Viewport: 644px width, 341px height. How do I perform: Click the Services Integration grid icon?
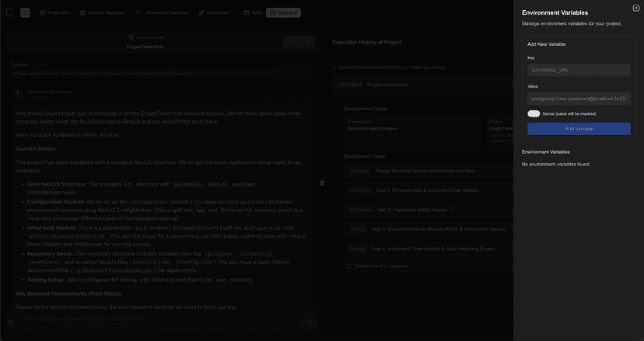pyautogui.click(x=82, y=12)
